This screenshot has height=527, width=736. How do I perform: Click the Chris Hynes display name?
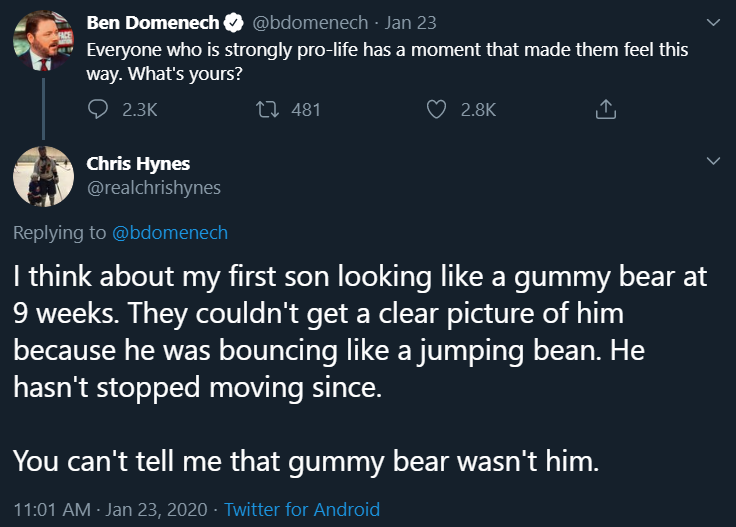point(138,163)
